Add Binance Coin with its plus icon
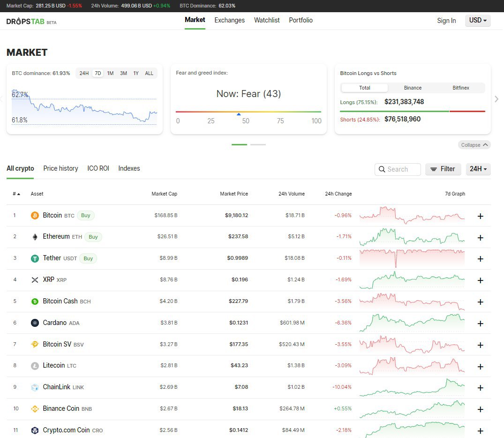 coord(480,409)
